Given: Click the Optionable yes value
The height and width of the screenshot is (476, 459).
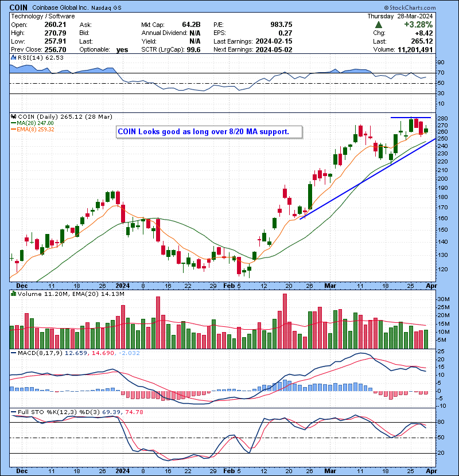Looking at the screenshot, I should click(122, 49).
